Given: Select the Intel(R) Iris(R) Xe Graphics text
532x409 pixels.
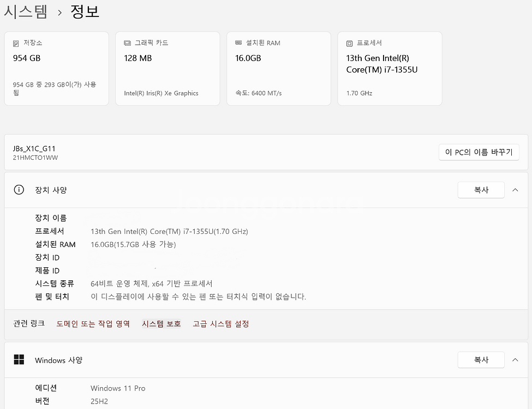Looking at the screenshot, I should click(161, 93).
